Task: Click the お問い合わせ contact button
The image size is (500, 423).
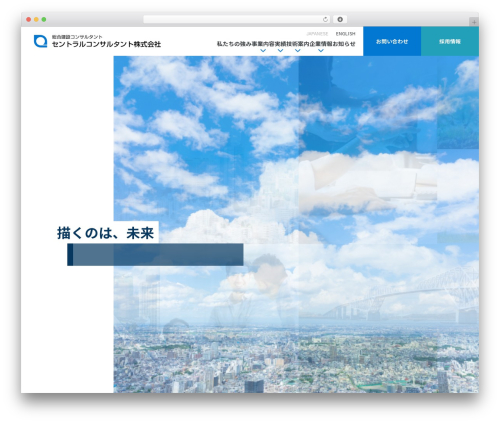Action: coord(392,41)
